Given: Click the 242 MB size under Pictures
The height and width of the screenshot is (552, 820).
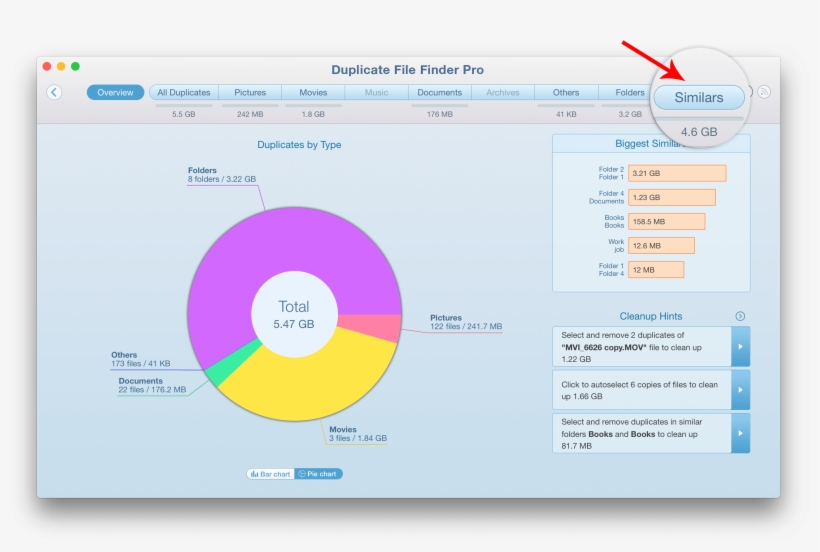Looking at the screenshot, I should tap(250, 114).
